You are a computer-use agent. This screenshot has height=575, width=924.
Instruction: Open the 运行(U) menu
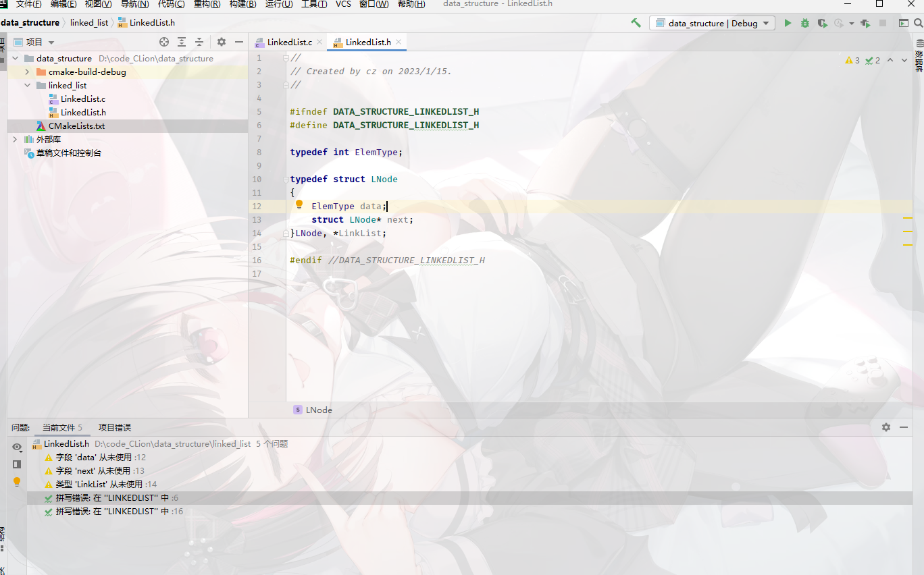tap(279, 4)
